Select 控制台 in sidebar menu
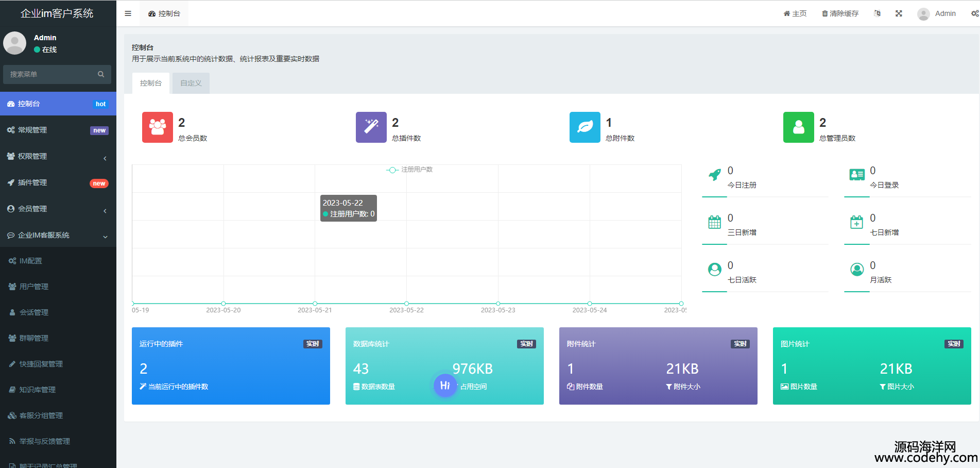The width and height of the screenshot is (980, 468). click(x=58, y=104)
